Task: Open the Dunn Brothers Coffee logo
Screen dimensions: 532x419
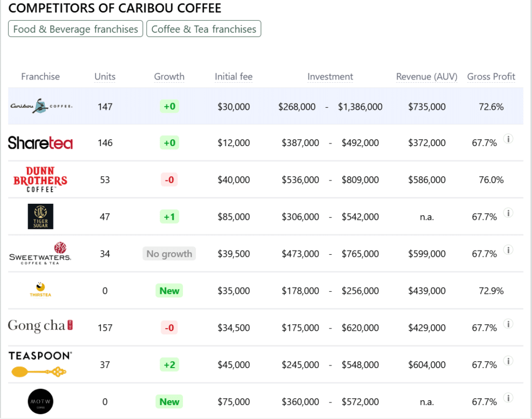Action: point(41,180)
